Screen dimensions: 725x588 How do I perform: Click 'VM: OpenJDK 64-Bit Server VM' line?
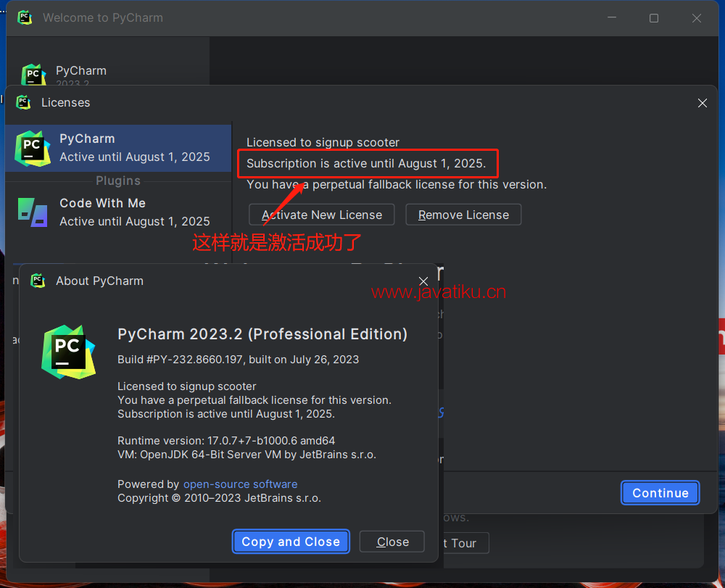247,455
